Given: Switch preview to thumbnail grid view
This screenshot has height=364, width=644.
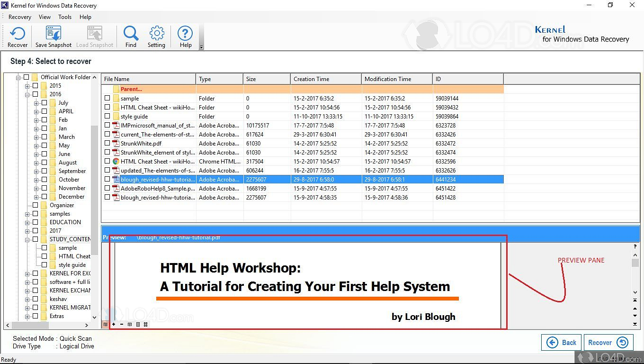Looking at the screenshot, I should pyautogui.click(x=145, y=324).
